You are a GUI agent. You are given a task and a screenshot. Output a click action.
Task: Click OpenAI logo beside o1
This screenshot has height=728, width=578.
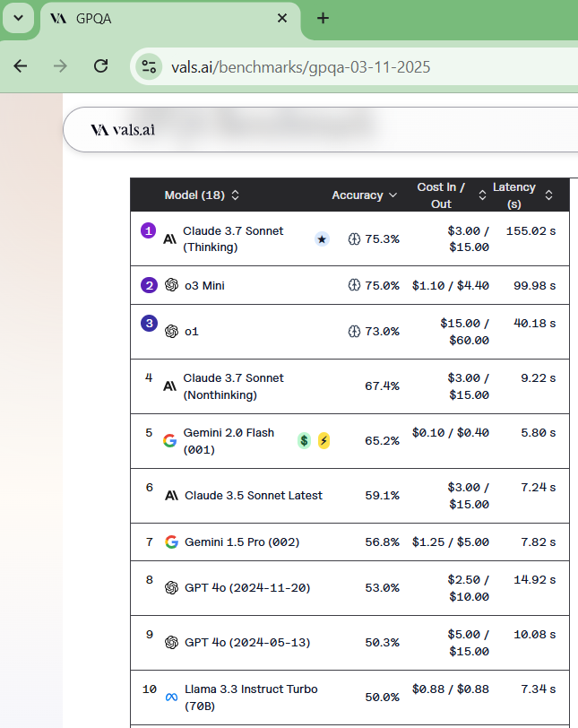(172, 331)
